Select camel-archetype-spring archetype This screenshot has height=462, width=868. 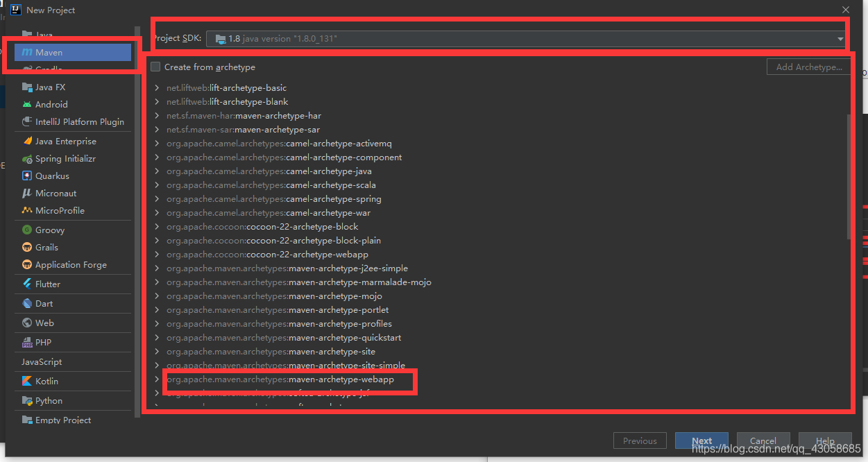click(x=273, y=199)
